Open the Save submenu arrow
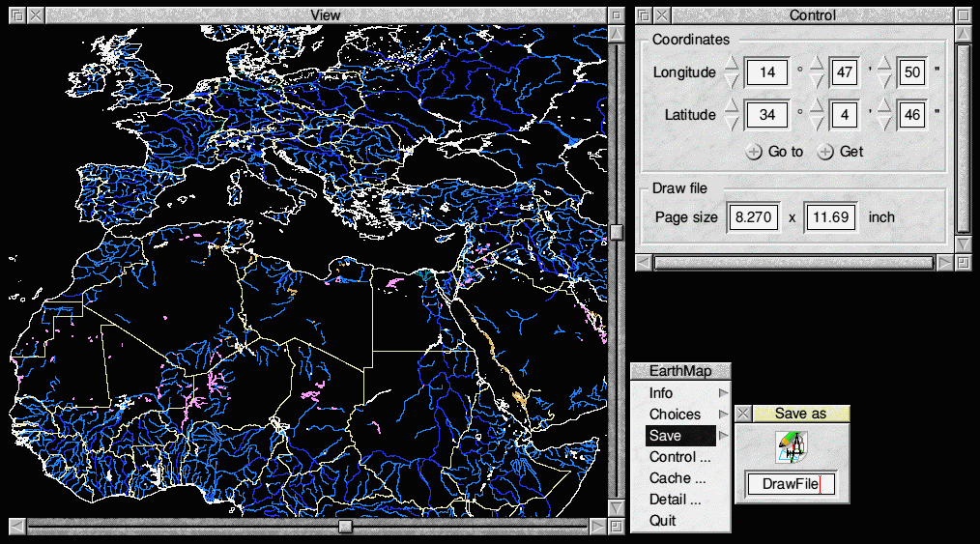Image resolution: width=980 pixels, height=544 pixels. point(722,436)
